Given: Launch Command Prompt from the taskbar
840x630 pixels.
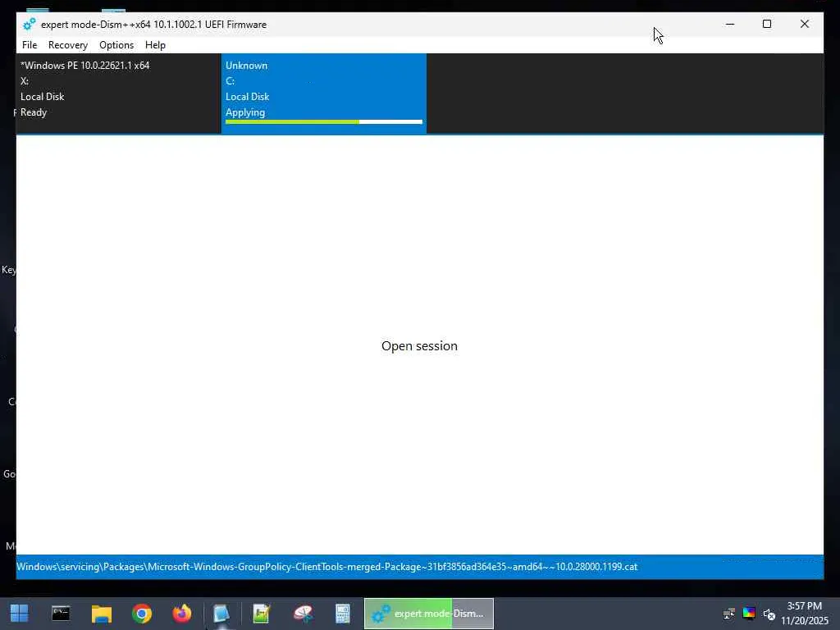Looking at the screenshot, I should (x=61, y=614).
